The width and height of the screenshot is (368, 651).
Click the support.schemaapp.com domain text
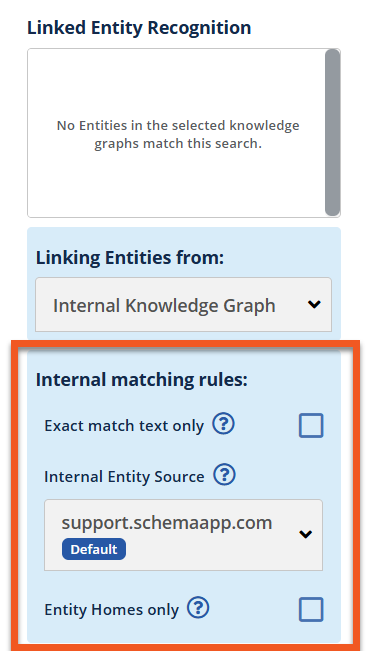point(167,522)
